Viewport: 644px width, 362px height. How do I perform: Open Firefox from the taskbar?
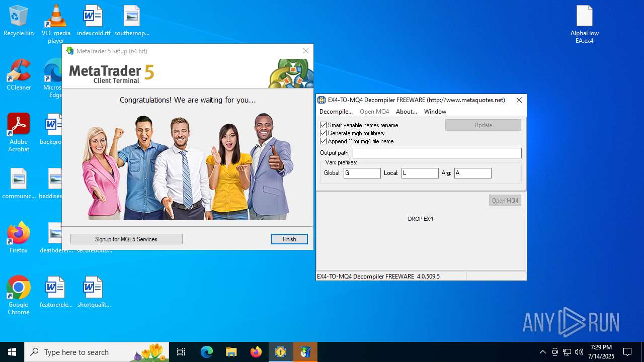256,352
